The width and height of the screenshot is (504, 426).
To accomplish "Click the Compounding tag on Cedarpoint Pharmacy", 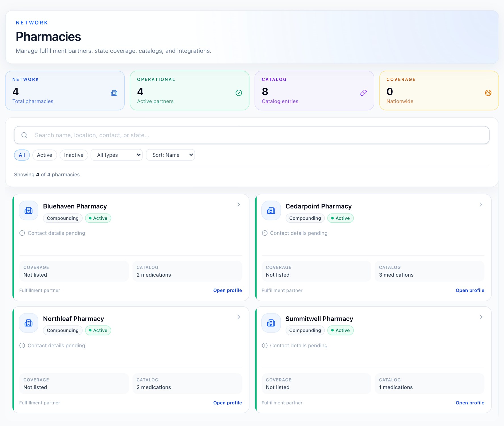I will click(305, 218).
